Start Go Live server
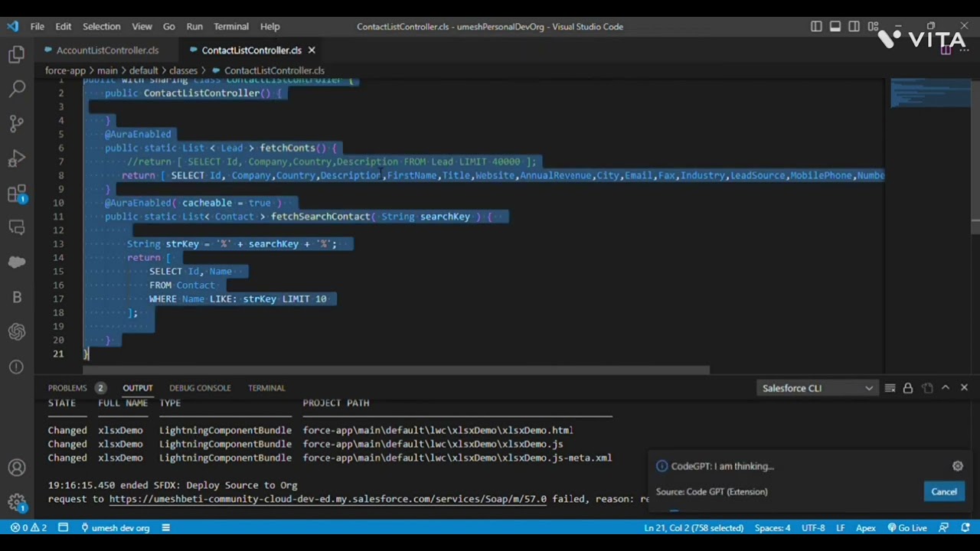 click(907, 528)
